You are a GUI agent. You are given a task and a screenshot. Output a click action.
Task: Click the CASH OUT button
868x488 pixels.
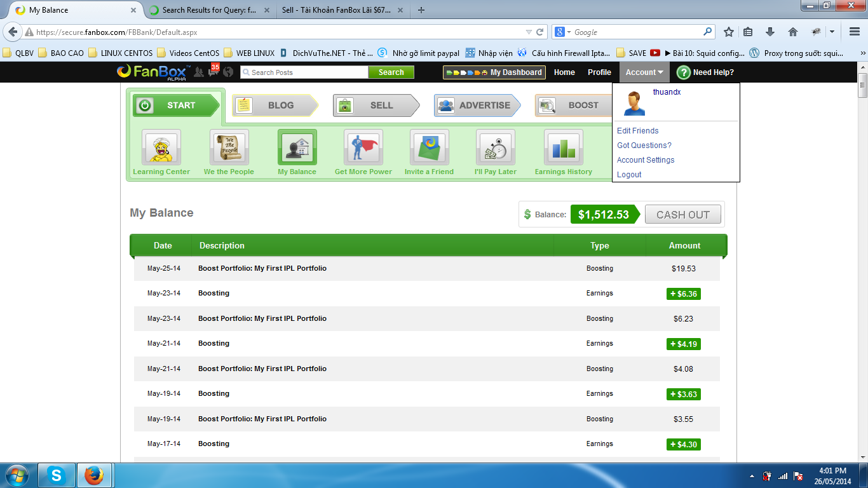[683, 215]
